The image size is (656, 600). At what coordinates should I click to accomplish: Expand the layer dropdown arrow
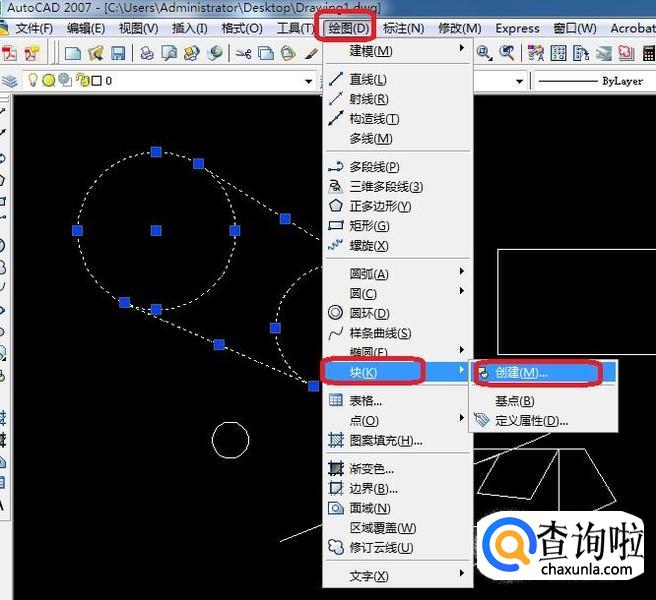[309, 81]
